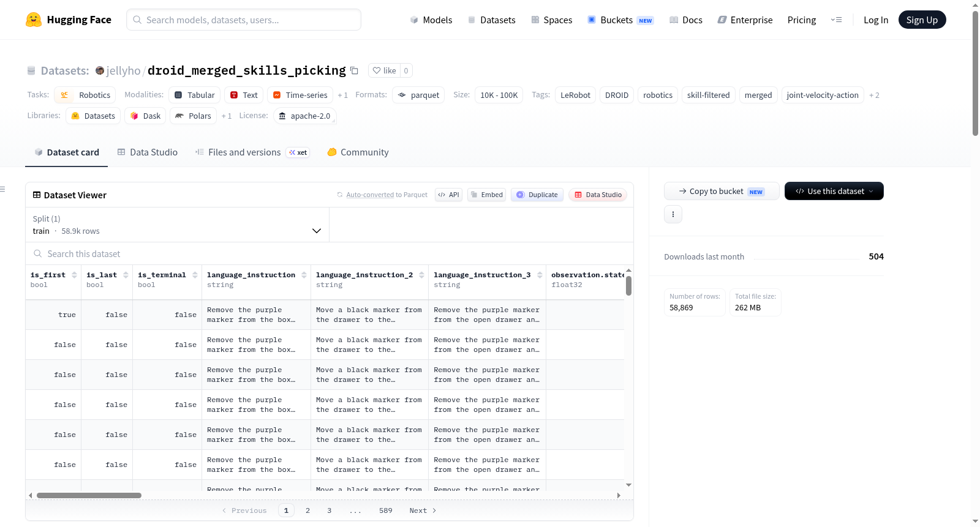Open the Datasets menu
Image resolution: width=980 pixels, height=527 pixels.
click(491, 20)
